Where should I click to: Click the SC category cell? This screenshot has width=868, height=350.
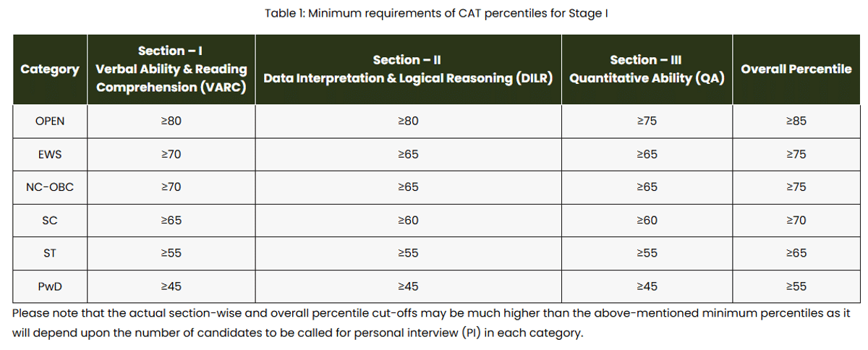point(50,220)
